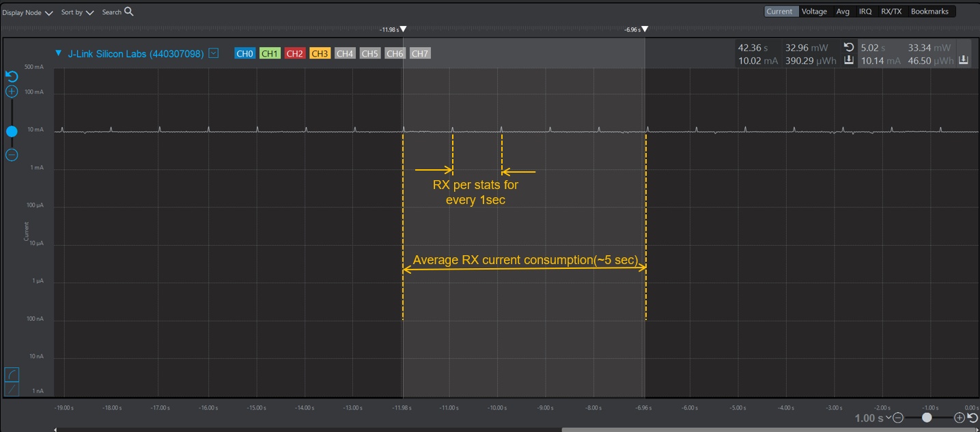Open the Search field via the magnifier icon
The height and width of the screenshot is (432, 980).
point(128,12)
